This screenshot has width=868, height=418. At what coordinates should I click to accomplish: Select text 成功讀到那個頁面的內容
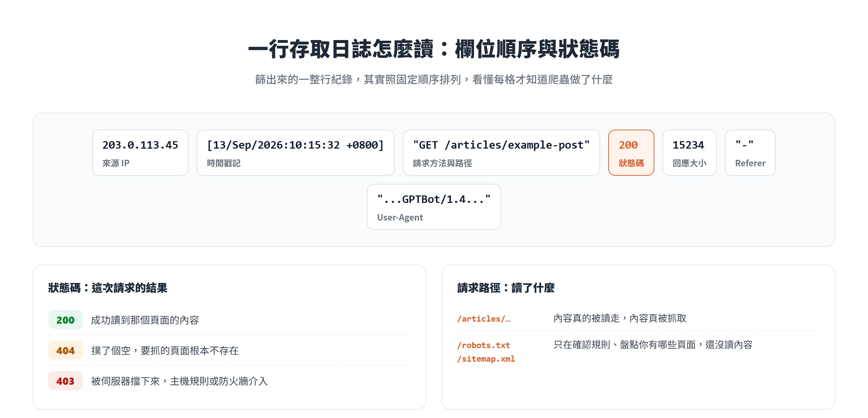145,320
